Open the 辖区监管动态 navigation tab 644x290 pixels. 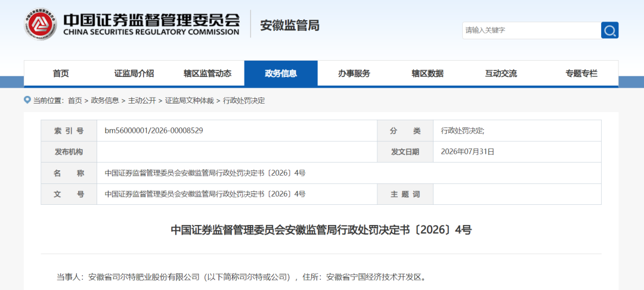[x=208, y=73]
